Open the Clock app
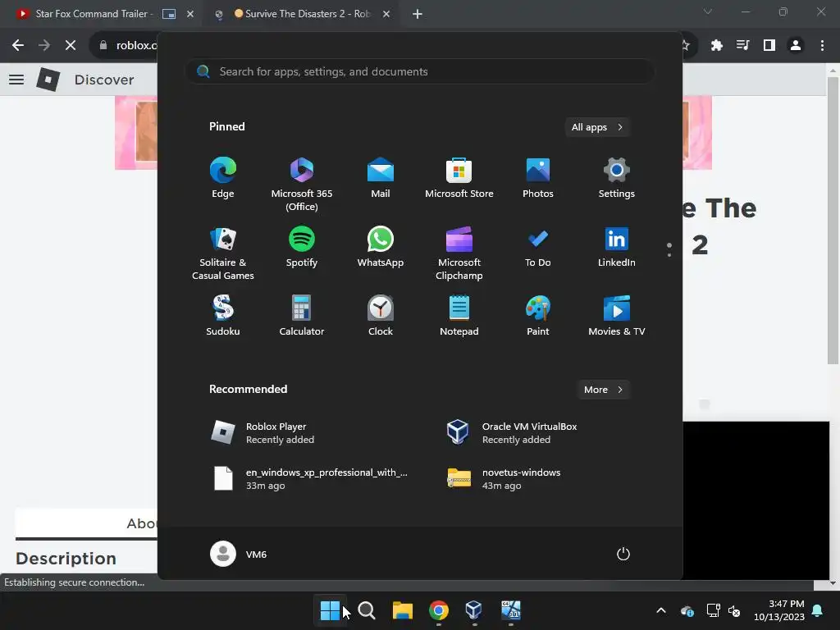 pos(381,316)
